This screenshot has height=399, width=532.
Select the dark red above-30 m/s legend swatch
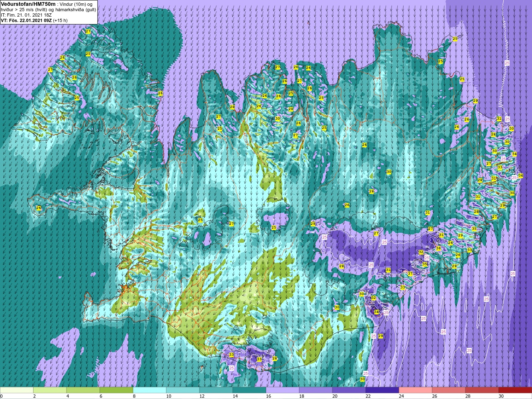point(515,390)
